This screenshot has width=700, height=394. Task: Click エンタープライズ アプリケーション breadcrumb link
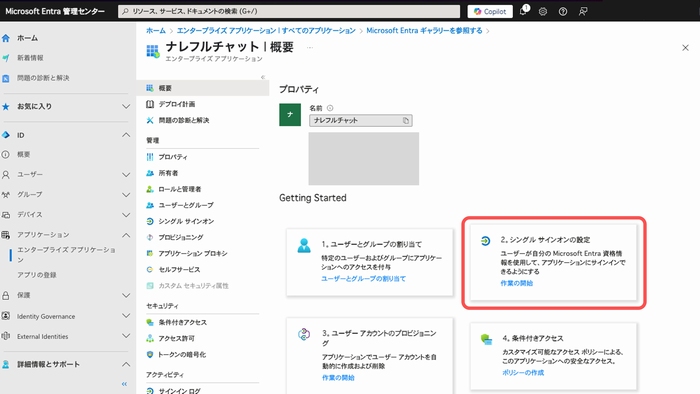coord(266,31)
